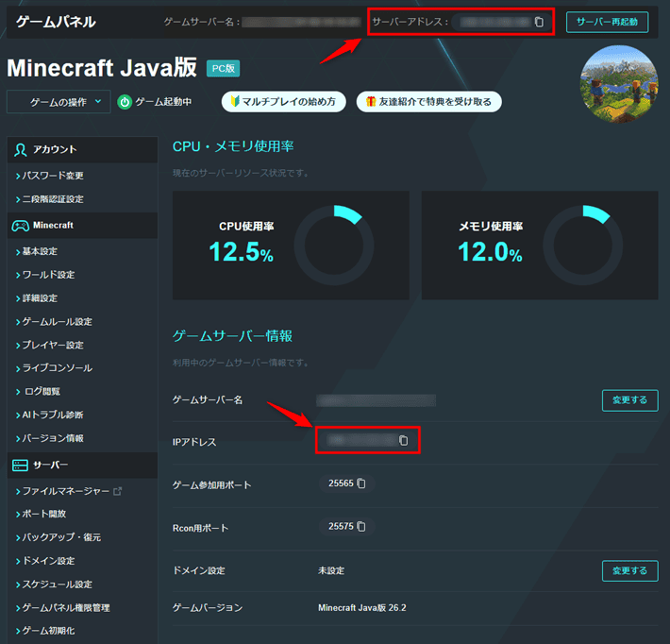Click the 12.0% memory value
This screenshot has width=670, height=644.
pos(490,251)
